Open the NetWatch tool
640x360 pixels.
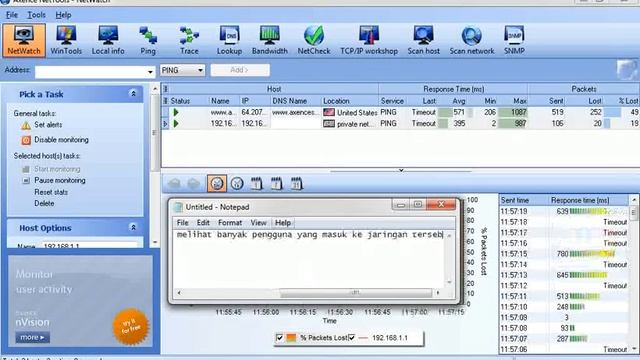pos(24,40)
